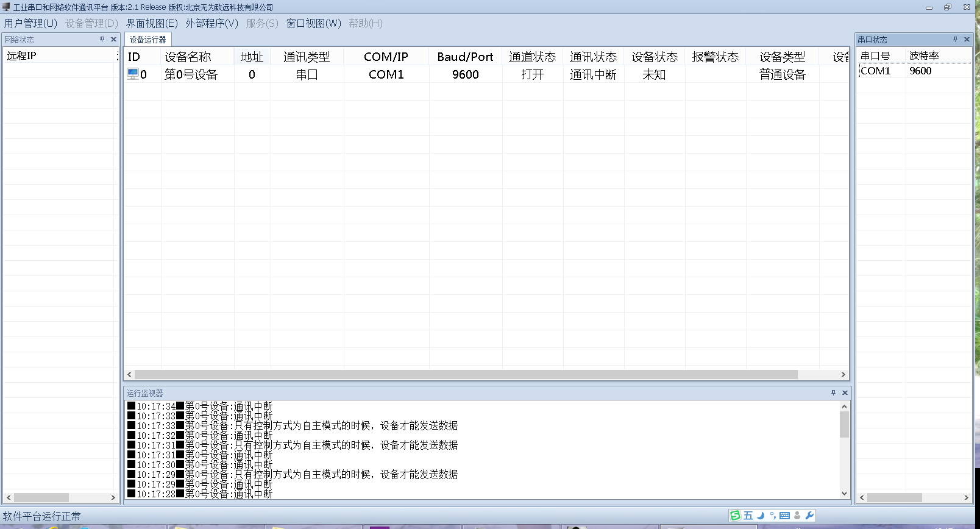Sort by the COM/IP column header
This screenshot has height=529, width=980.
386,57
